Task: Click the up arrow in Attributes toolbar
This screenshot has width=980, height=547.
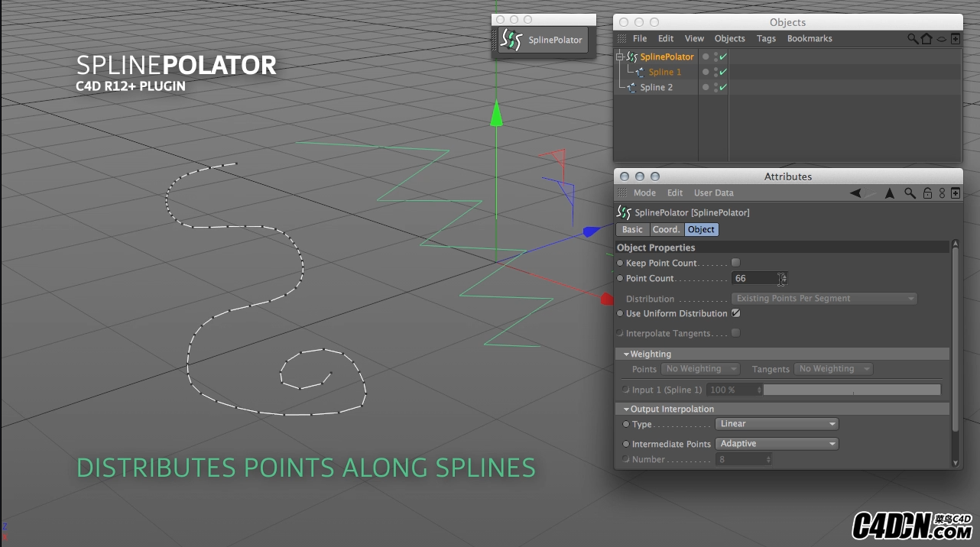Action: click(x=890, y=193)
